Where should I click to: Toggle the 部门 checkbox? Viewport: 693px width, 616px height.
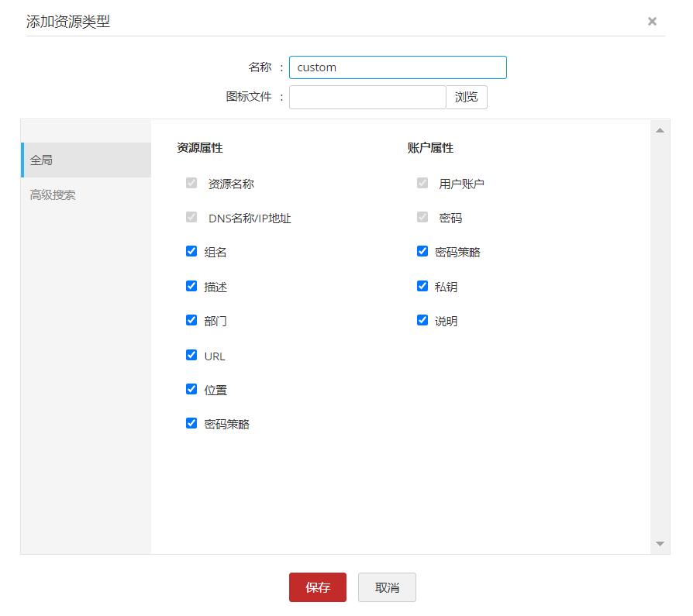[191, 320]
